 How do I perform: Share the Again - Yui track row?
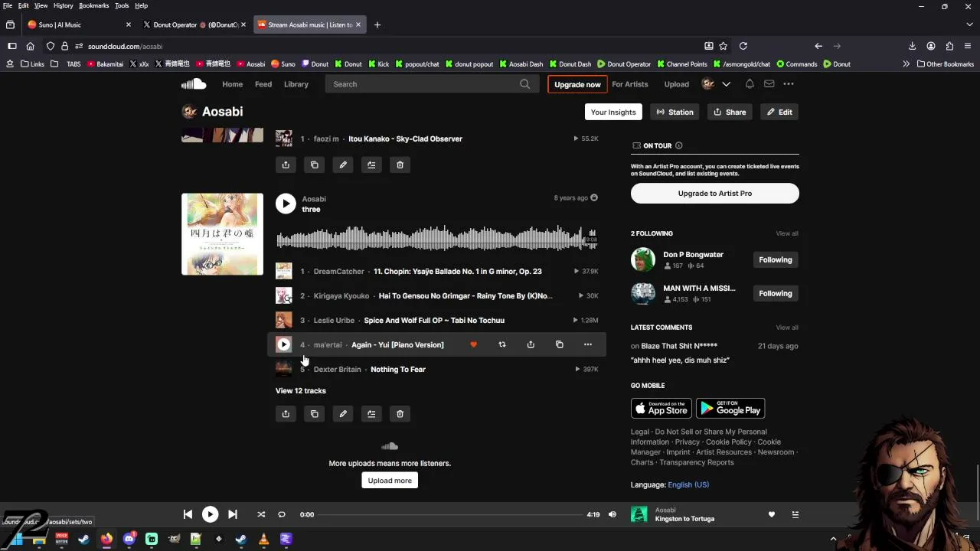(531, 345)
